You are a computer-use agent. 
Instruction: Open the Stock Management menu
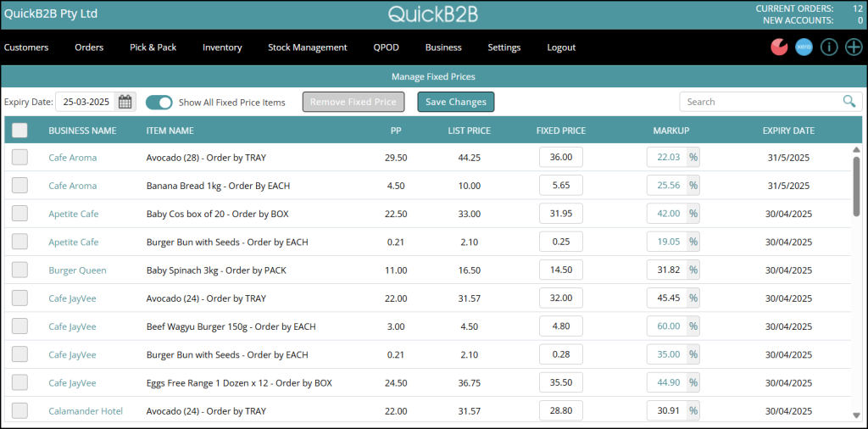pyautogui.click(x=307, y=47)
